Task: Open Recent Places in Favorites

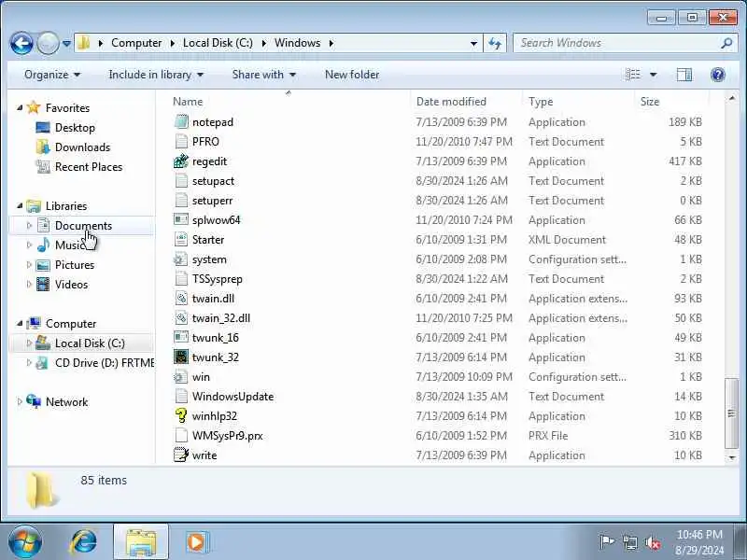Action: coord(89,167)
